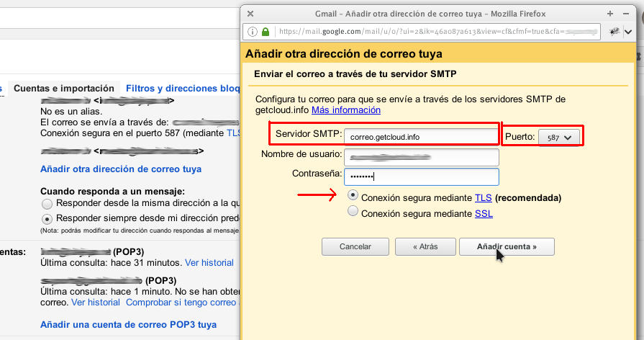The height and width of the screenshot is (340, 644).
Task: Click the Servidor SMTP input field
Action: point(422,137)
